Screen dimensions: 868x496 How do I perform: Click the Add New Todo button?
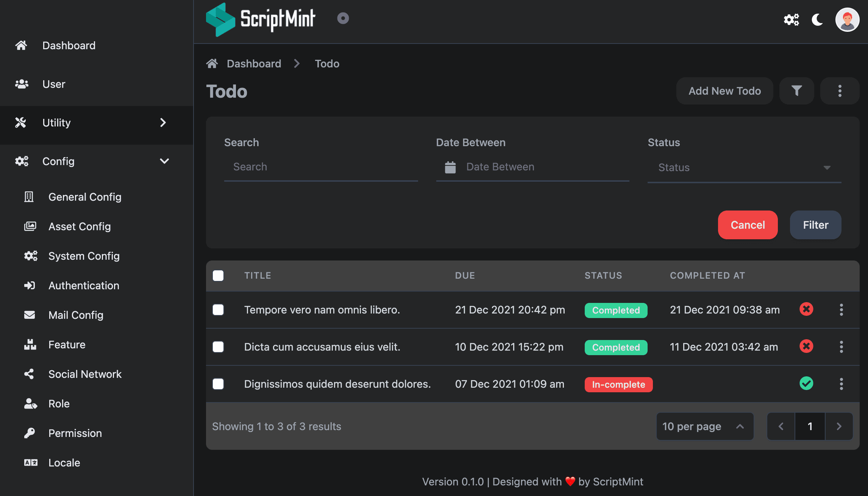(x=724, y=91)
